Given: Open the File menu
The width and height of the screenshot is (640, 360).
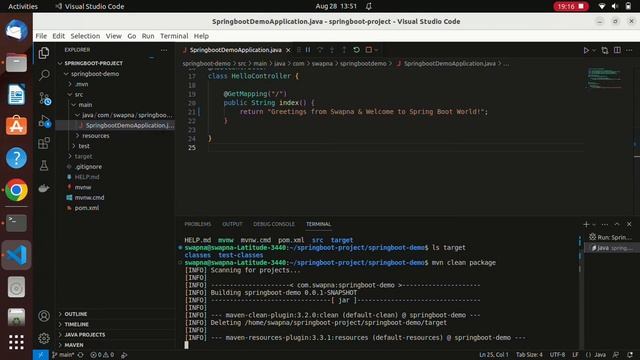Looking at the screenshot, I should click(x=41, y=36).
